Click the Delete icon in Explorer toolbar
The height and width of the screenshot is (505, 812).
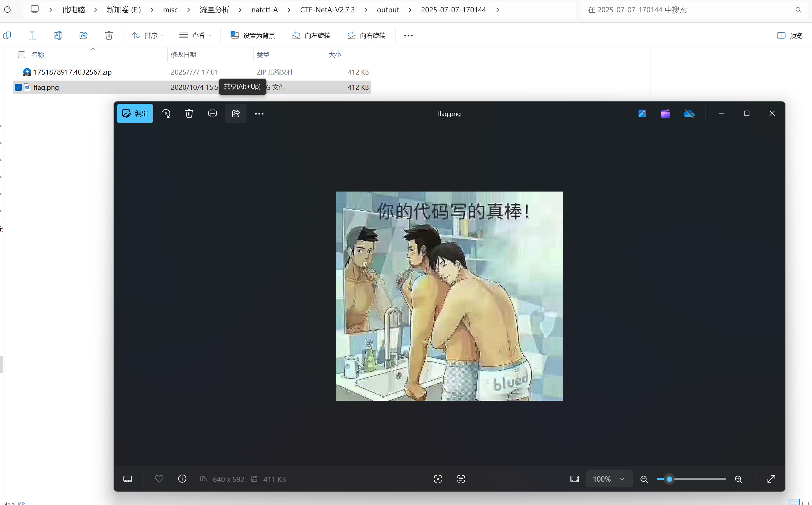109,35
